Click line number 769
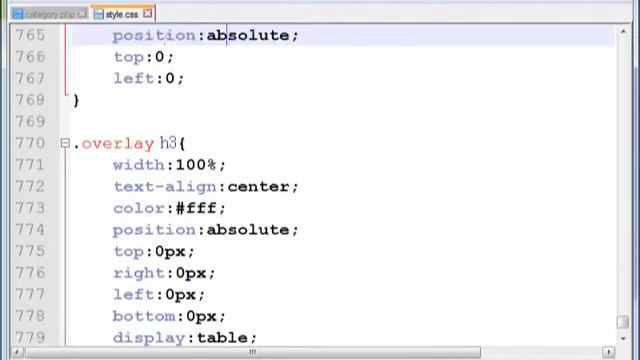 pos(30,122)
